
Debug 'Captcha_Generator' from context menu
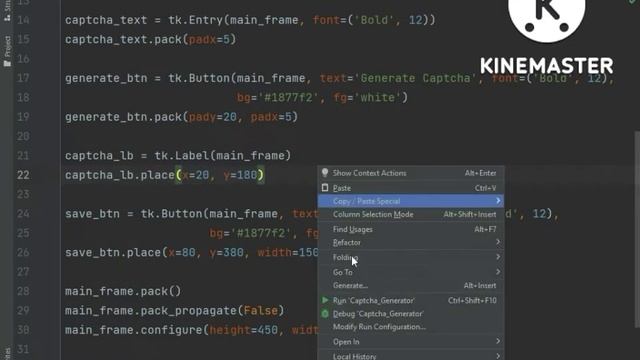click(x=411, y=313)
